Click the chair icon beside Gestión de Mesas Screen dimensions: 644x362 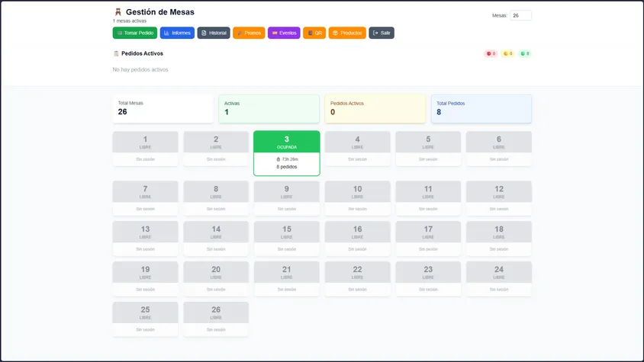(x=118, y=12)
